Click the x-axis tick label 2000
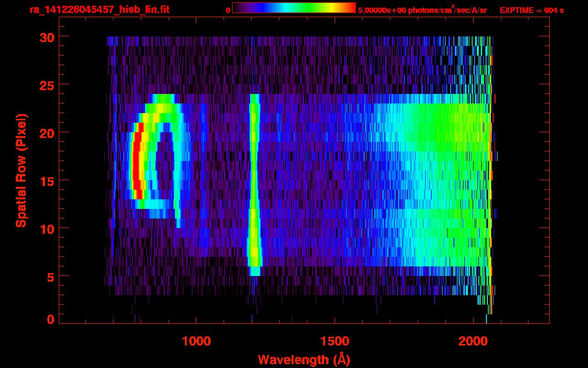The image size is (588, 368). coord(474,341)
